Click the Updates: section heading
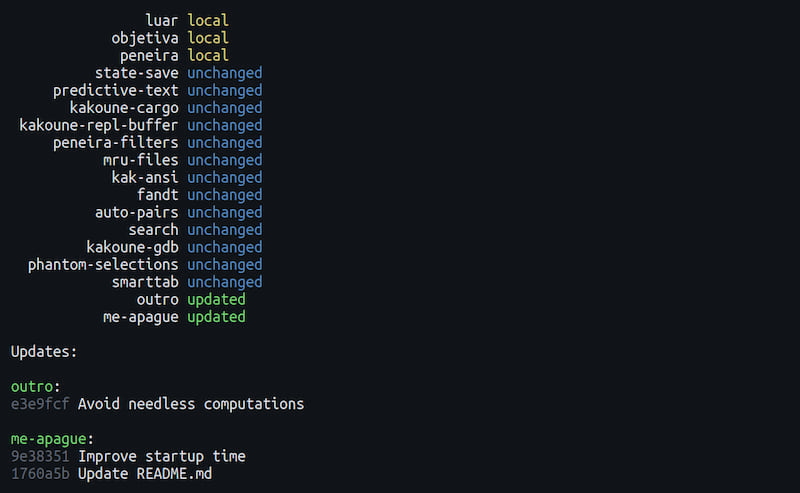The image size is (800, 493). [x=44, y=352]
